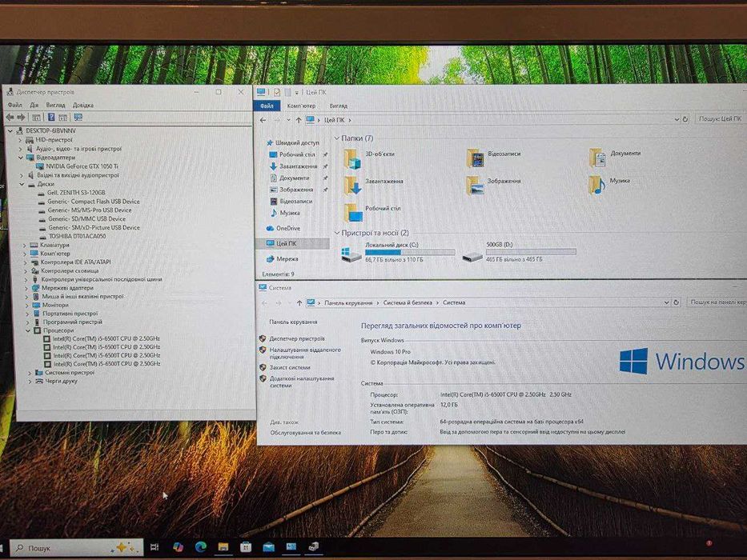Open the Документи folder in the main pane
This screenshot has height=560, width=747.
(x=615, y=157)
